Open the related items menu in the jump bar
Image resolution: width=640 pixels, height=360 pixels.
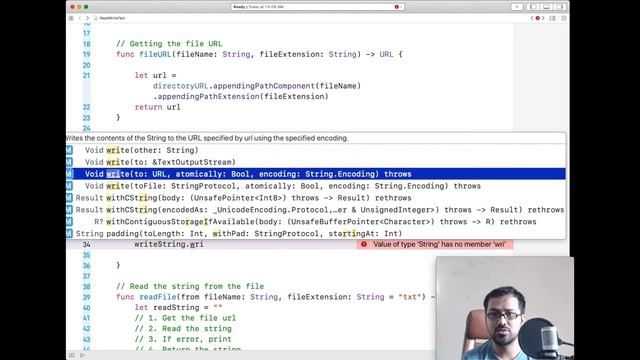point(71,18)
